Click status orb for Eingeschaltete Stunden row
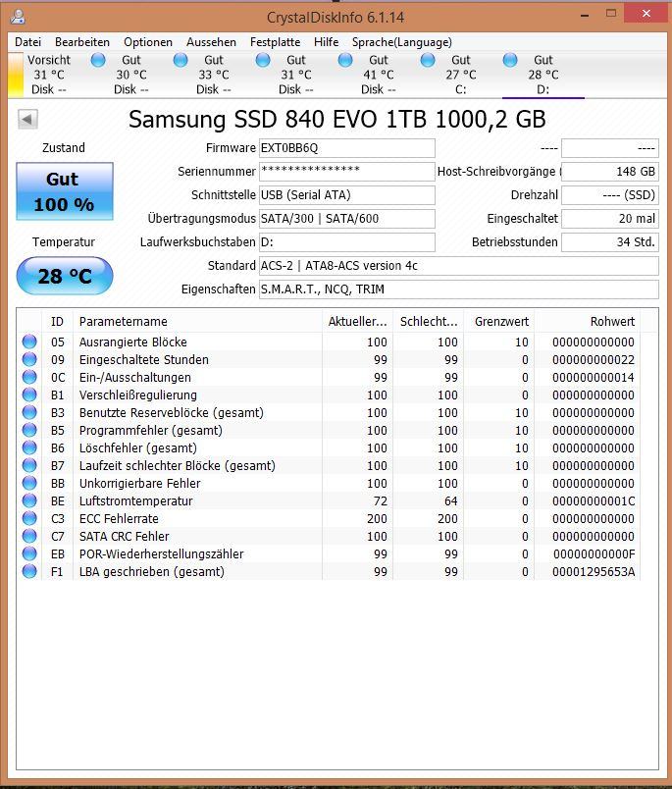The width and height of the screenshot is (672, 789). (29, 359)
